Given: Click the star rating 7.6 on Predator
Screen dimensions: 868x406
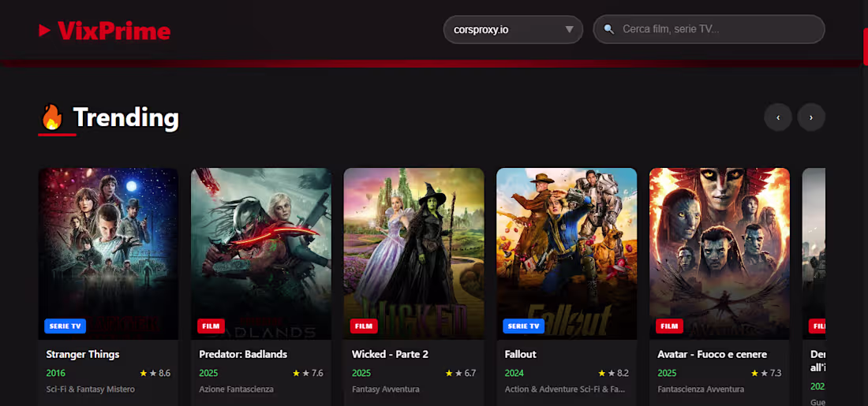Looking at the screenshot, I should [x=309, y=374].
